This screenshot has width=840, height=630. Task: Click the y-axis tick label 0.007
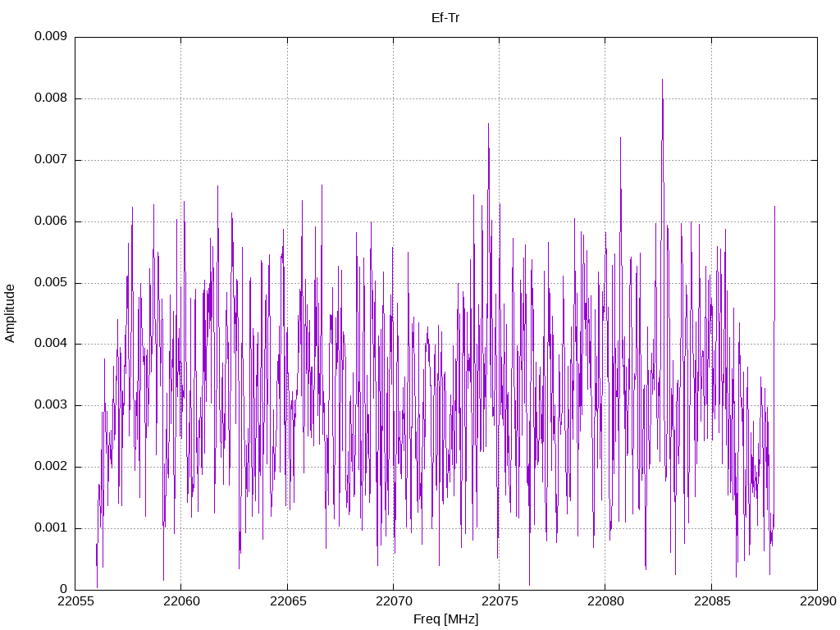51,160
